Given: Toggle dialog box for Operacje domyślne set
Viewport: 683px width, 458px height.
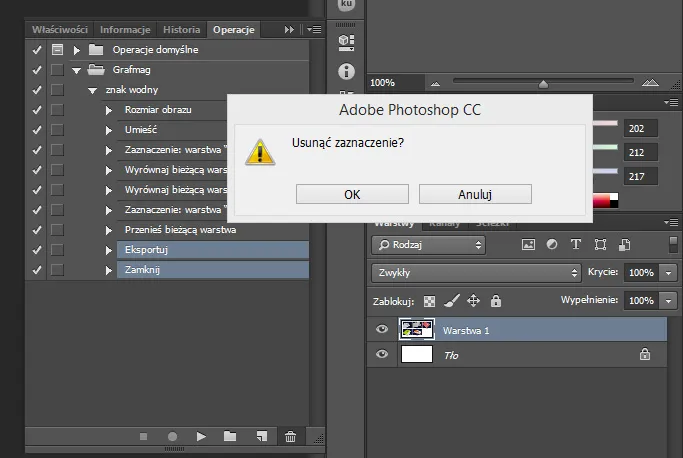Looking at the screenshot, I should pos(57,50).
